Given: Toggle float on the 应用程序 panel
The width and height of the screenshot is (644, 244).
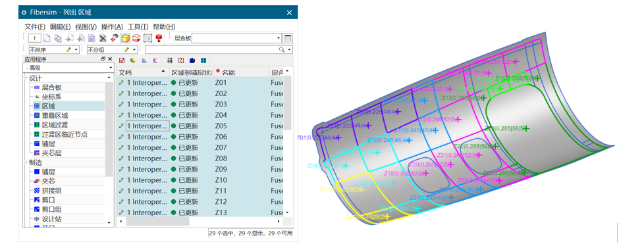Looking at the screenshot, I should pyautogui.click(x=103, y=59).
